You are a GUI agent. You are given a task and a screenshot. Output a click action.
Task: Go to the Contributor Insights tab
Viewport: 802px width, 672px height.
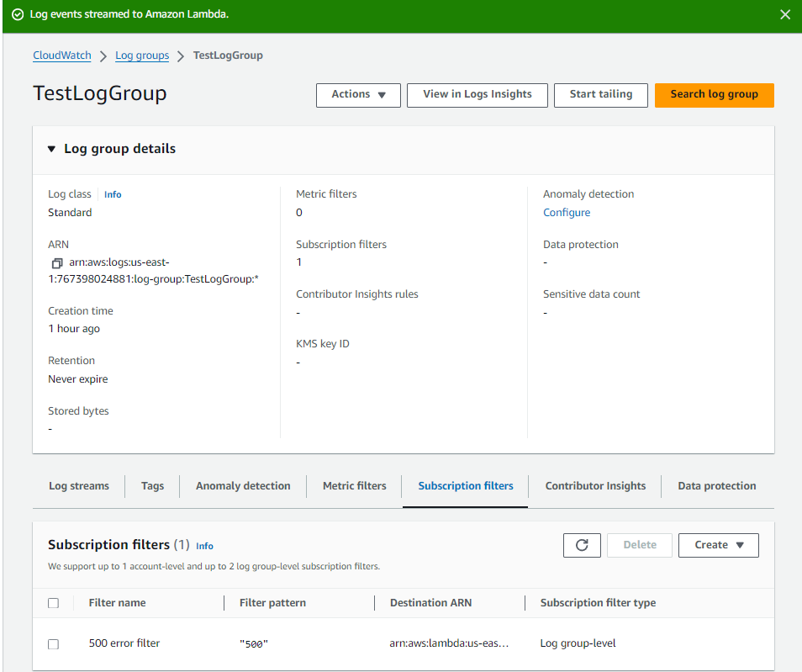point(595,486)
